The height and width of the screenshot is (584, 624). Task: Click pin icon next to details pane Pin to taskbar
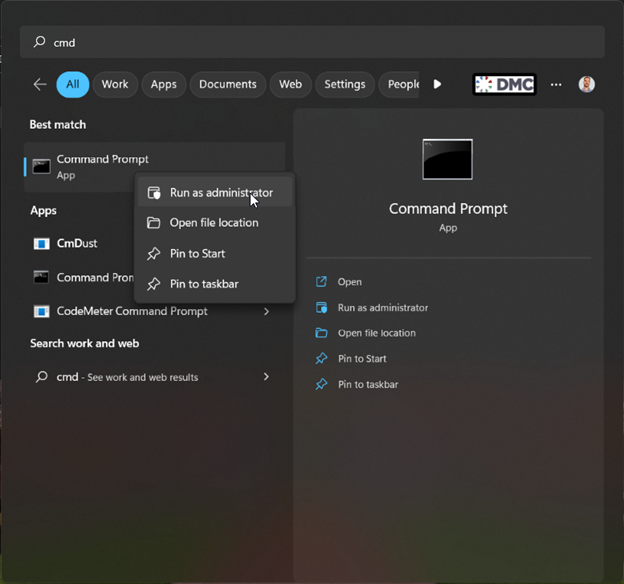(x=321, y=384)
